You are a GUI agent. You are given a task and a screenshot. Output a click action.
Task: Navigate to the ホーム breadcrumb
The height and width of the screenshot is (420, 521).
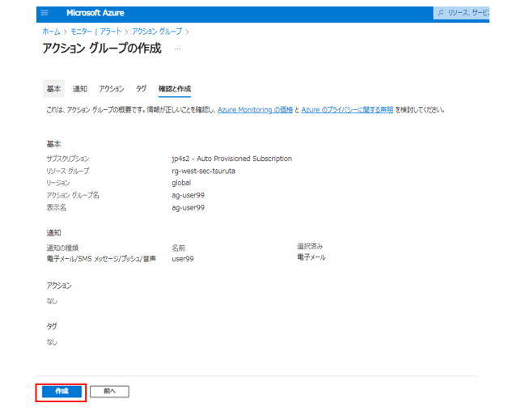point(51,32)
